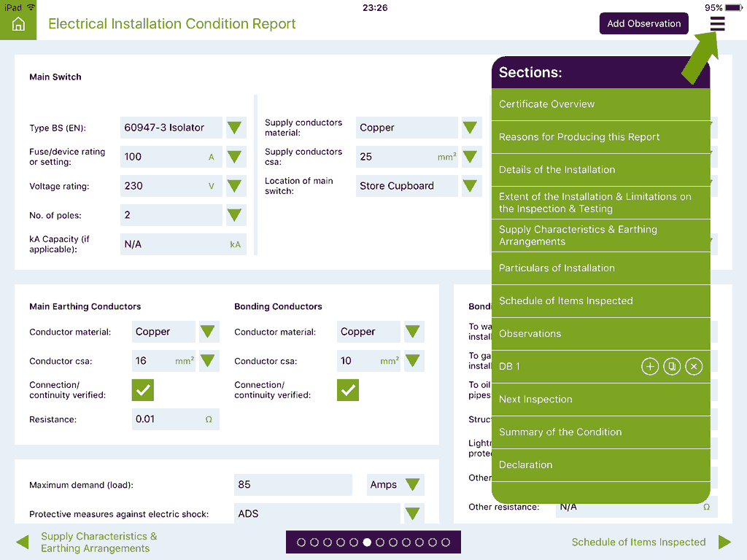The image size is (747, 560).
Task: Select Summary of the Condition section
Action: [x=601, y=432]
